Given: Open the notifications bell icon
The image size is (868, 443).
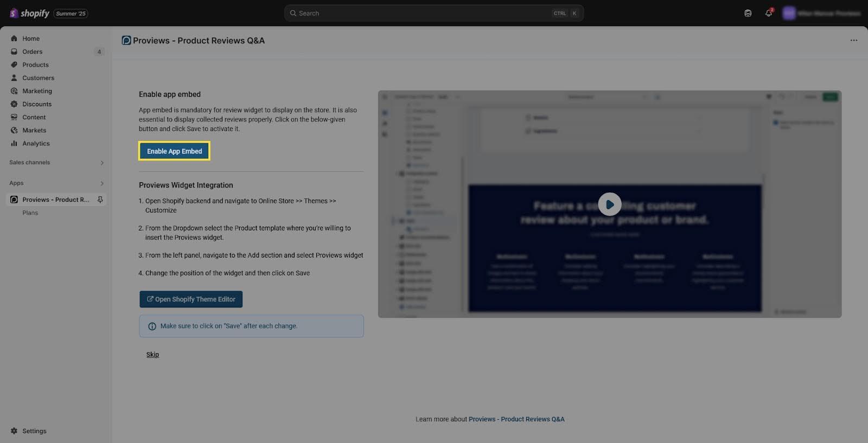Looking at the screenshot, I should 768,13.
